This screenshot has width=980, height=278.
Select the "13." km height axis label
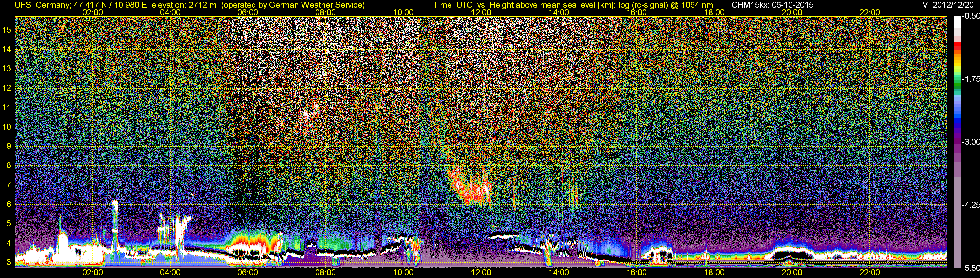(x=8, y=69)
